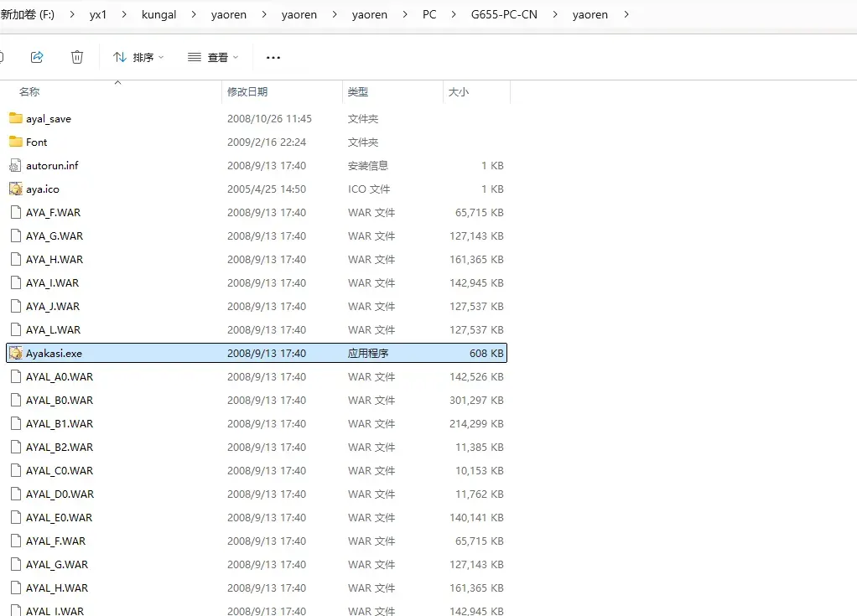The image size is (857, 616).
Task: Click the 2005/4/25 14:50 date cell
Action: coord(267,189)
